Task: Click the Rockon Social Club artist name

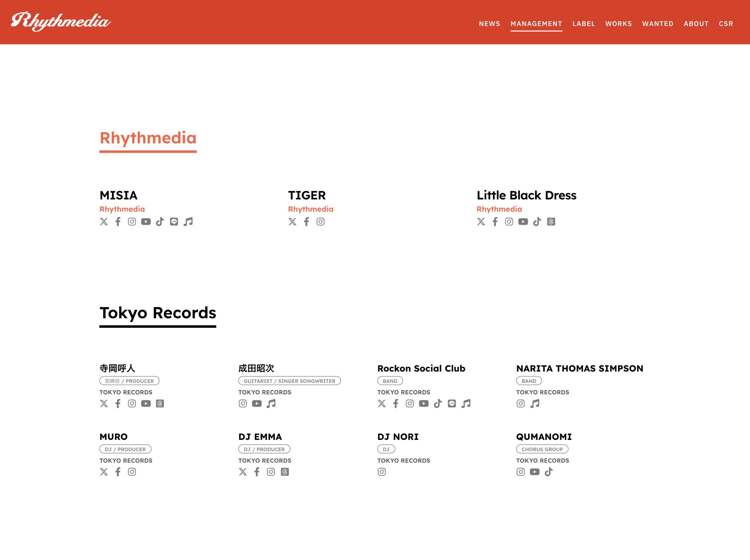Action: [x=421, y=368]
